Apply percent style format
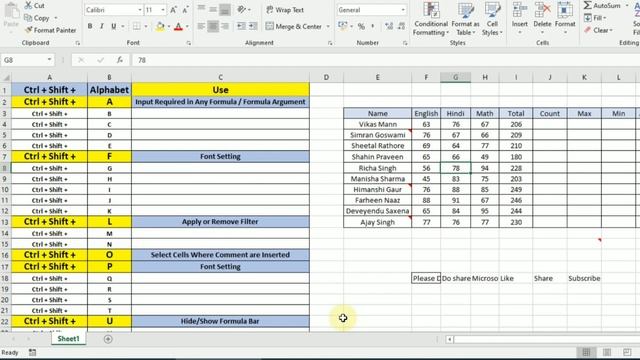The width and height of the screenshot is (640, 360). [361, 27]
